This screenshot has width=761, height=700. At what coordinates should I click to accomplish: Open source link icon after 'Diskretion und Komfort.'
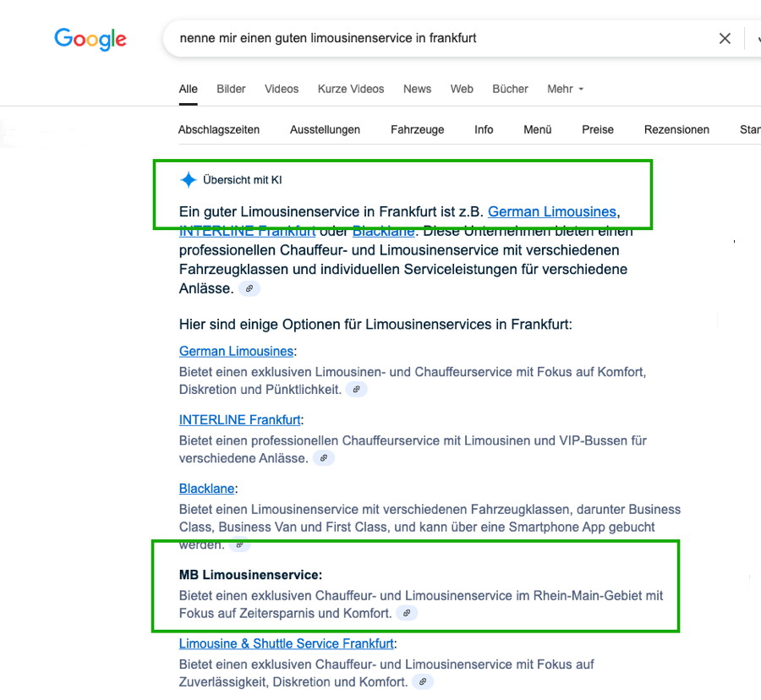(x=423, y=682)
